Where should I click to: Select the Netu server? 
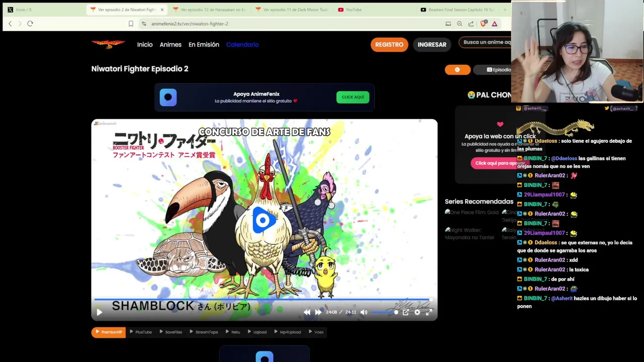233,332
